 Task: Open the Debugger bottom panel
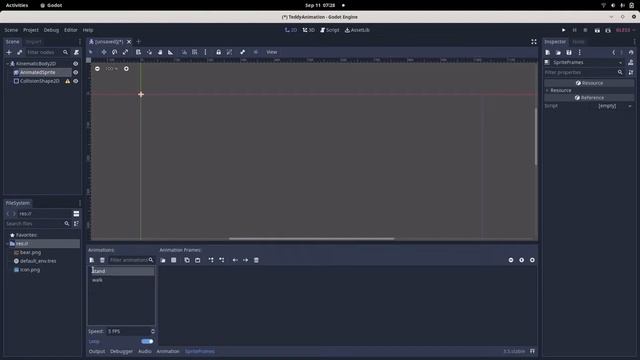click(121, 351)
